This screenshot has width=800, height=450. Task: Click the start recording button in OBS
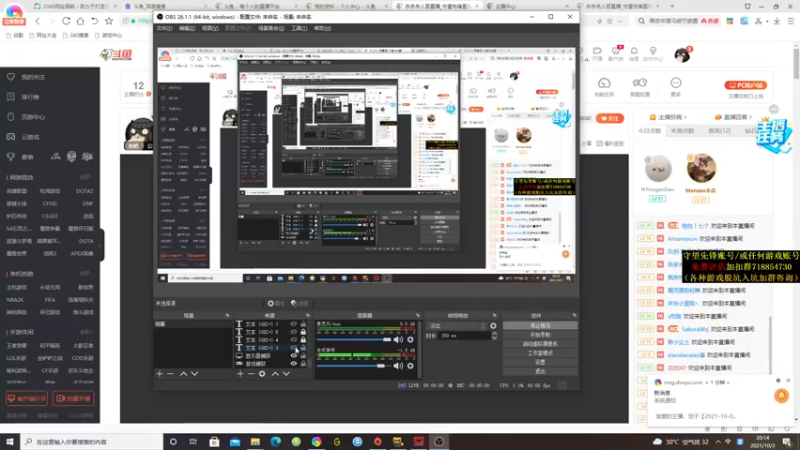(540, 335)
